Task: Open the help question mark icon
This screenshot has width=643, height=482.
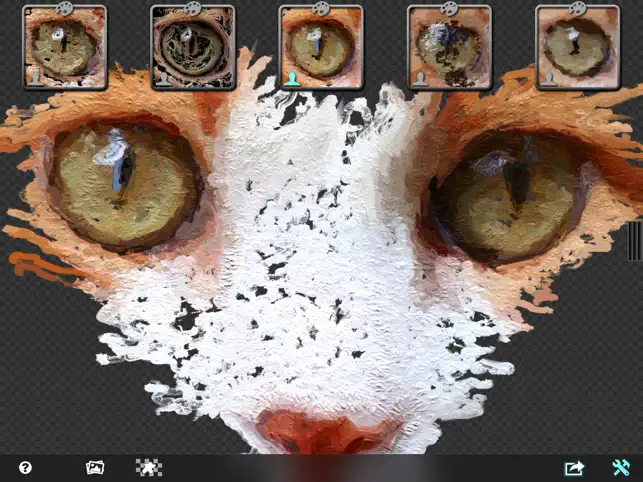Action: coord(25,468)
